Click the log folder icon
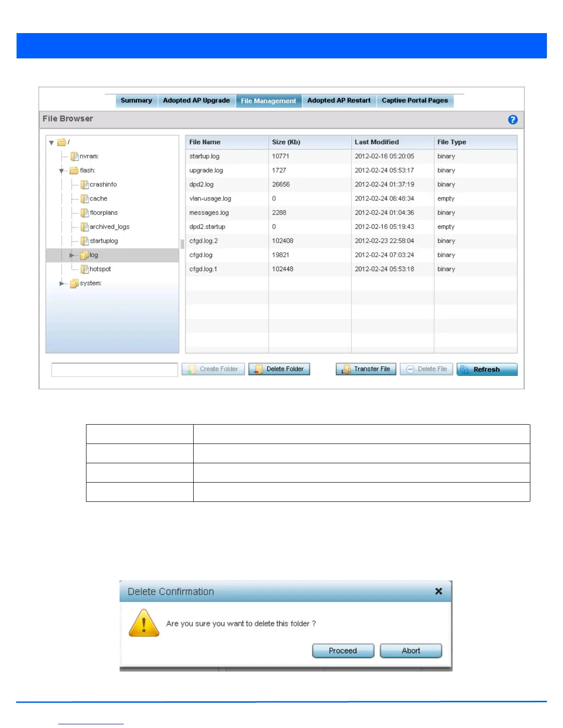Viewport: 563px width, 728px height. [x=85, y=255]
